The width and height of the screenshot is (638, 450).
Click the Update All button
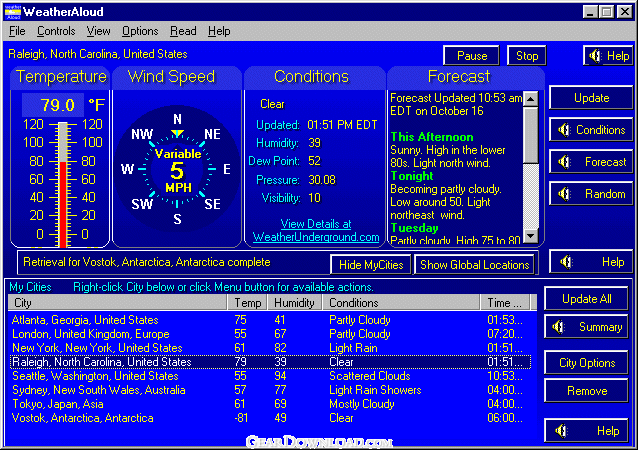coord(586,299)
